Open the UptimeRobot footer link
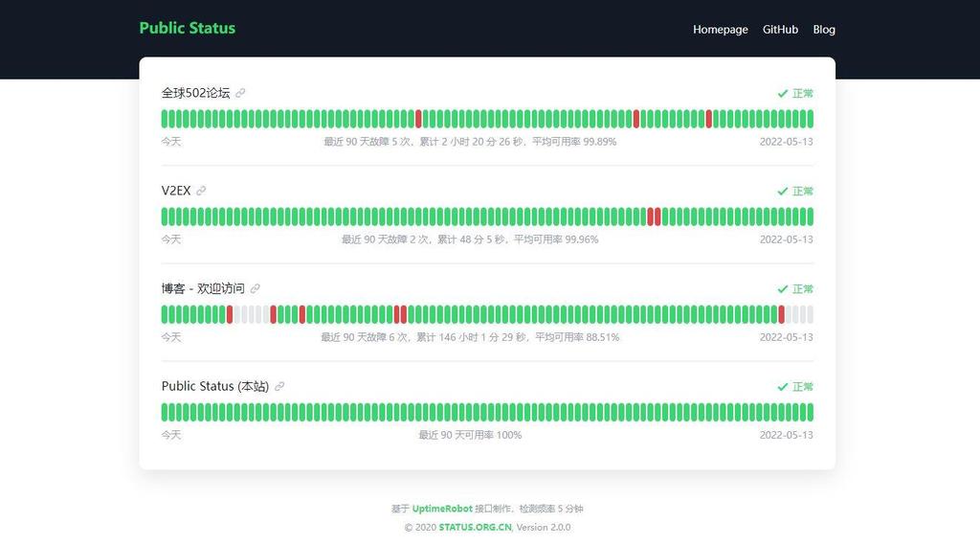This screenshot has height=546, width=980. pyautogui.click(x=441, y=509)
